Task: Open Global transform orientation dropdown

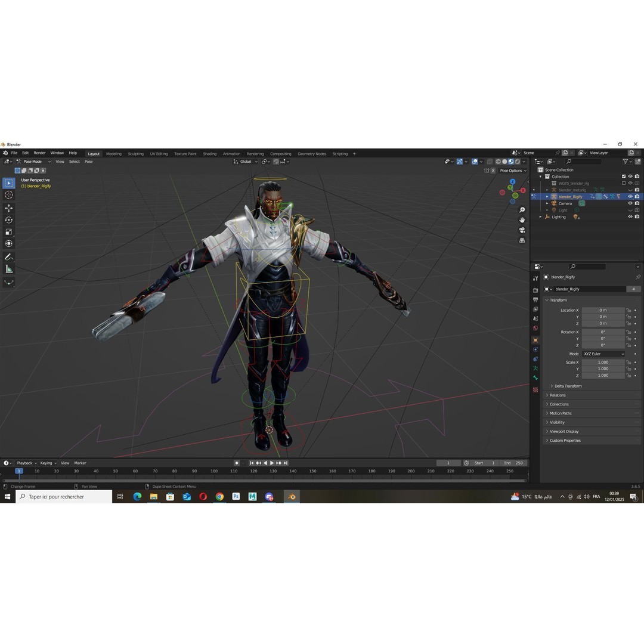Action: [246, 162]
